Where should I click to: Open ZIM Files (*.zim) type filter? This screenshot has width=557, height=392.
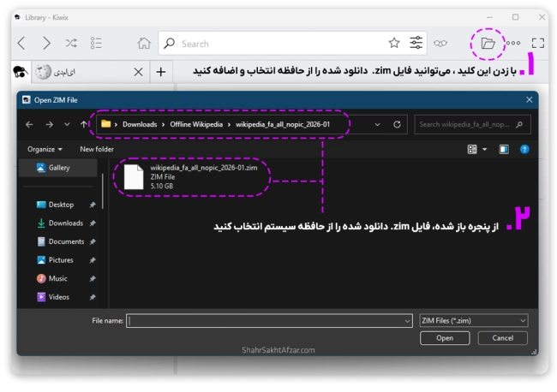point(474,321)
